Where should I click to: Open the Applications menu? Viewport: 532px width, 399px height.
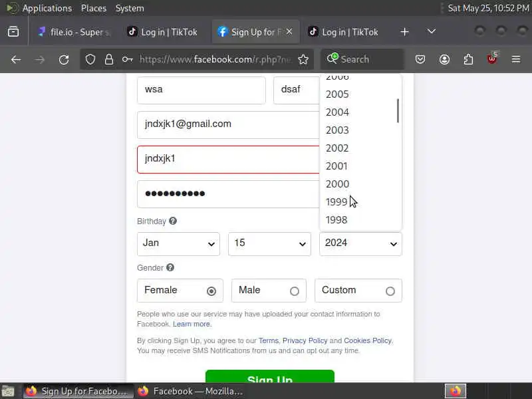tap(47, 8)
